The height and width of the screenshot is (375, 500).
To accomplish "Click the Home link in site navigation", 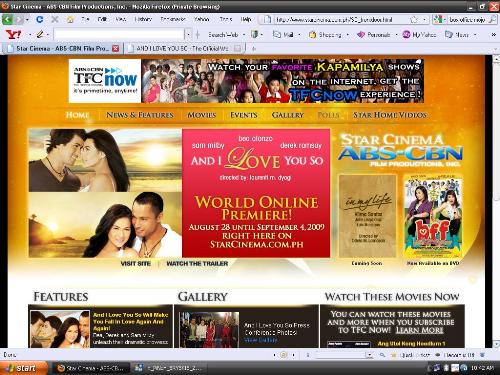I will point(77,115).
